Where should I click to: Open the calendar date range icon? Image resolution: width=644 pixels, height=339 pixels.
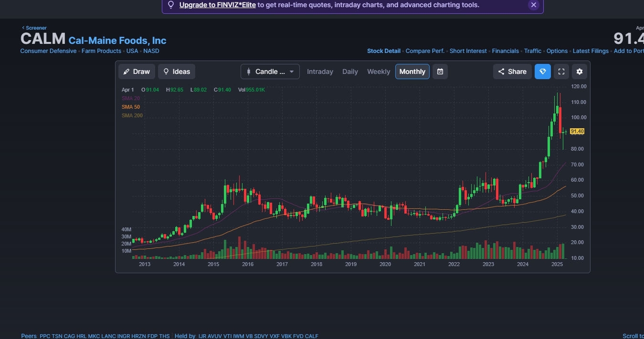440,72
